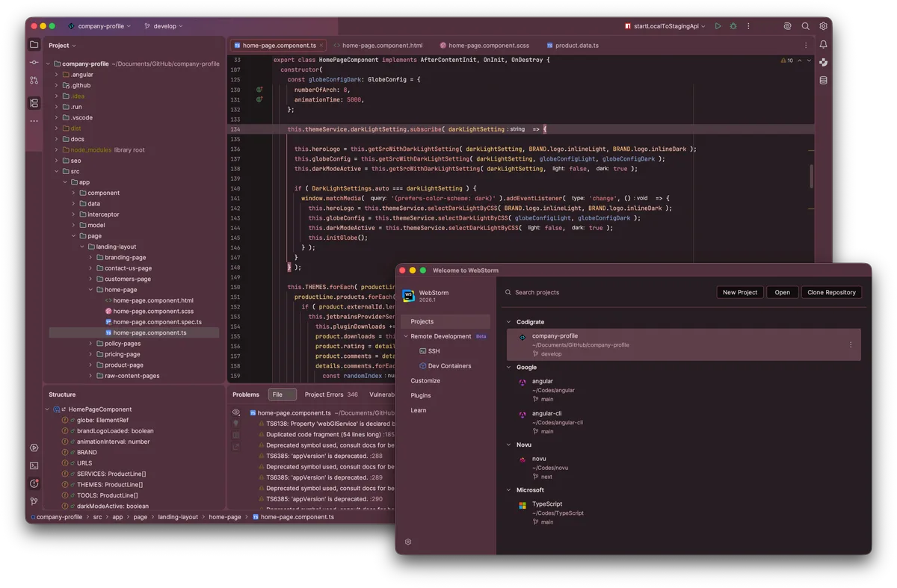Open the Commit tool window icon
Image resolution: width=897 pixels, height=588 pixels.
[34, 62]
